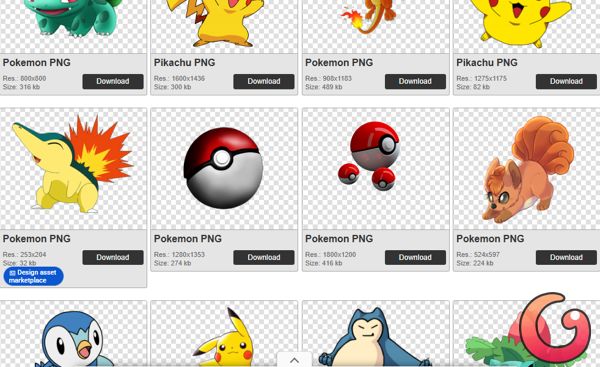The width and height of the screenshot is (600, 367).
Task: Open the sitting Pikachu thumbnail in bottom row
Action: tap(224, 334)
